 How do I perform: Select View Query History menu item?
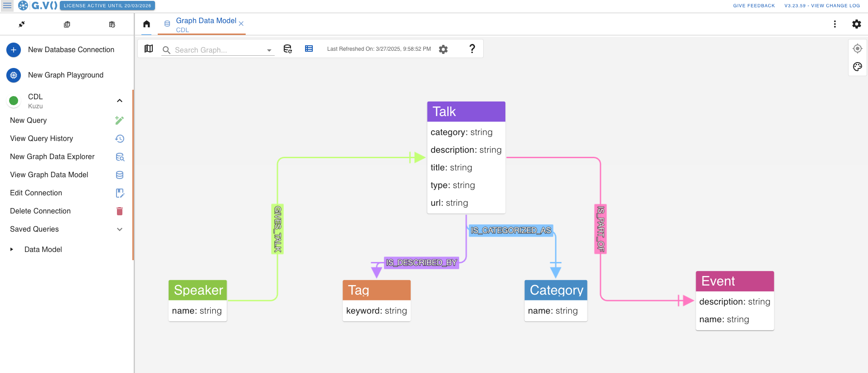(42, 139)
